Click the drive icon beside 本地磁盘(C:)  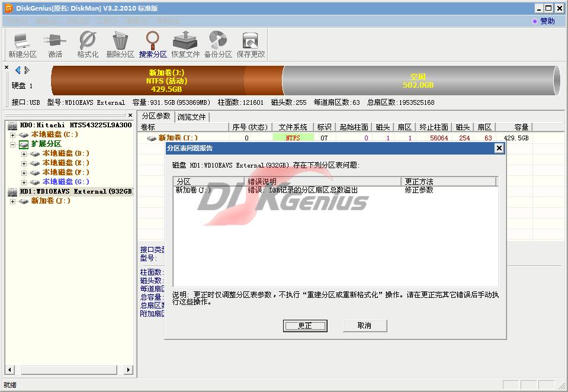click(24, 135)
